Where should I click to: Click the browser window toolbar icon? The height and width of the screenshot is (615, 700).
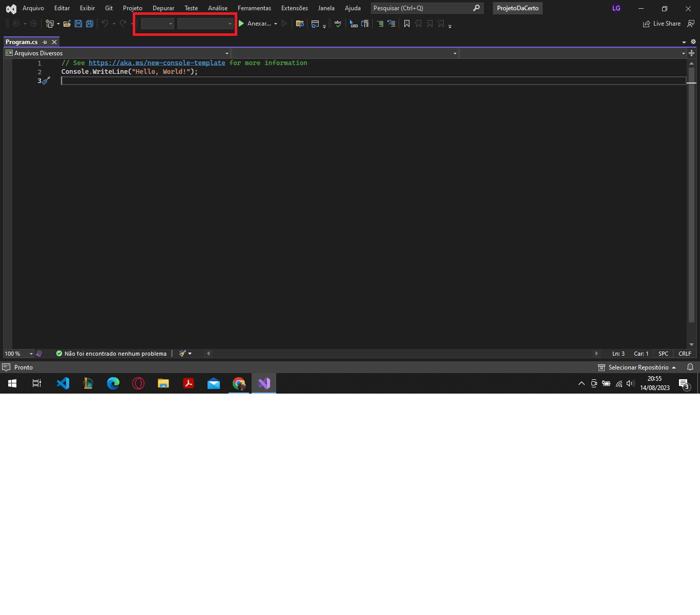(315, 24)
